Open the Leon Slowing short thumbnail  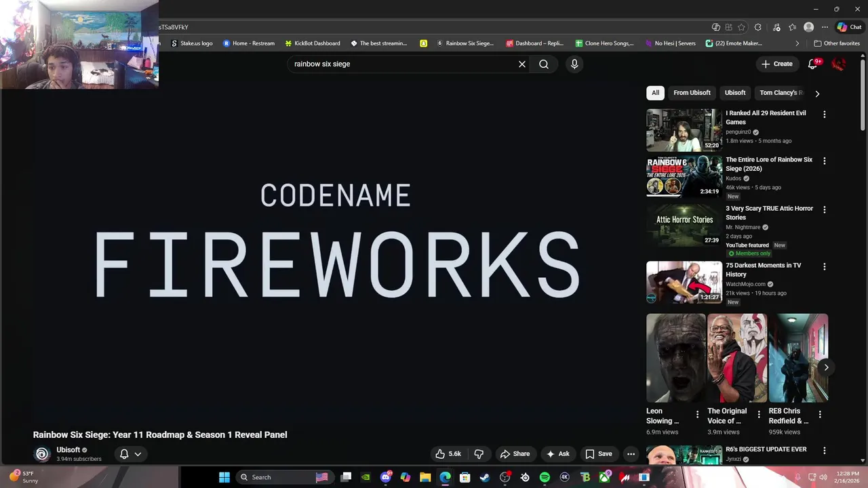[x=676, y=358]
